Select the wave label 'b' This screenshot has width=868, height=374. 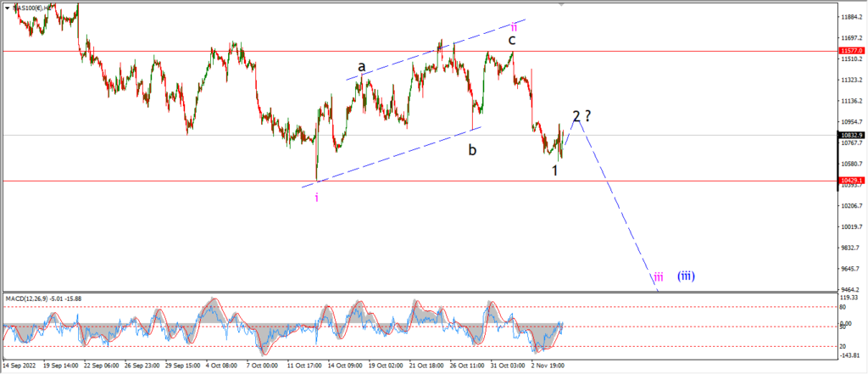point(472,149)
